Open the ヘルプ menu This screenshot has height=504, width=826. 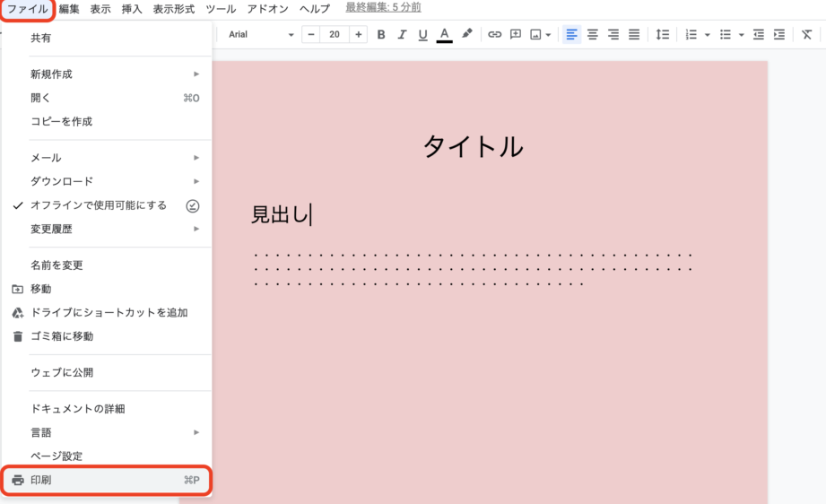(x=315, y=10)
